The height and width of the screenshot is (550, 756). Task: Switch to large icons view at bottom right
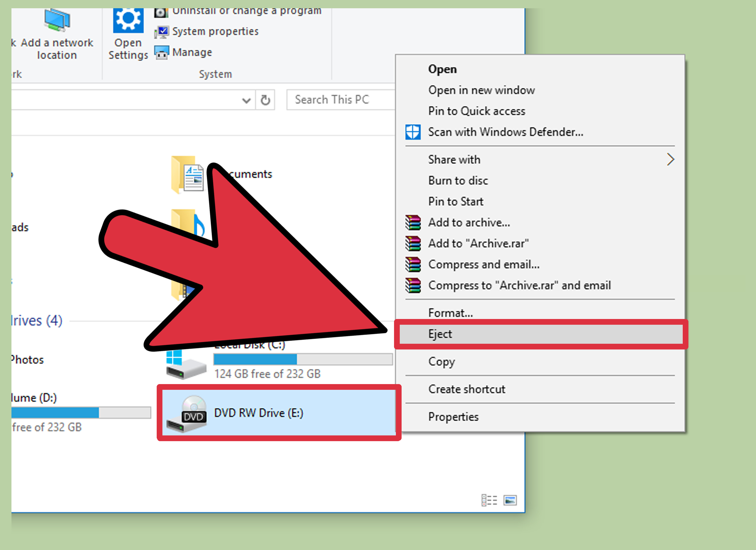pyautogui.click(x=510, y=500)
